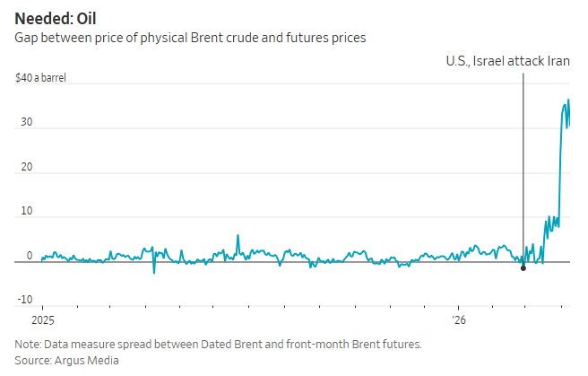Click the 0 value on the y-axis

30,256
